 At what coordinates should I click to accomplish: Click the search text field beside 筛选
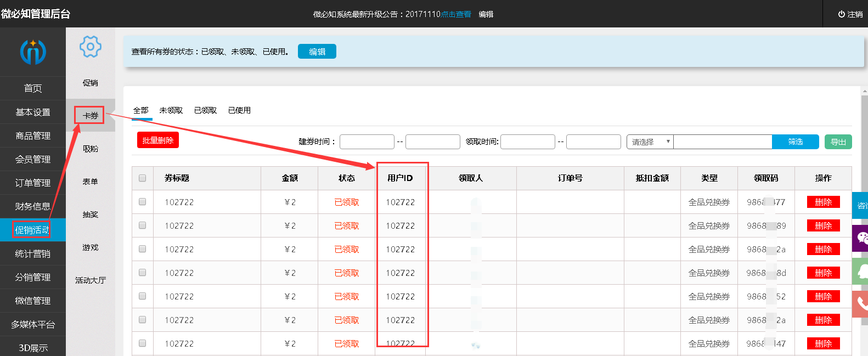723,142
